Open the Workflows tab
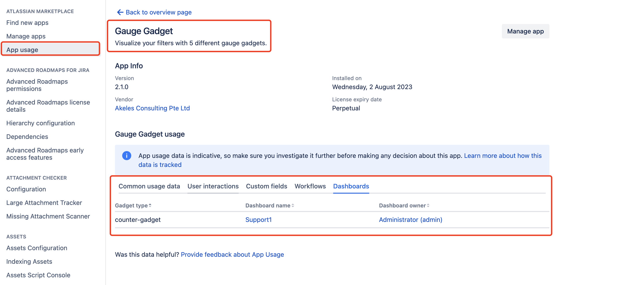Viewport: 644px width, 285px height. (310, 186)
